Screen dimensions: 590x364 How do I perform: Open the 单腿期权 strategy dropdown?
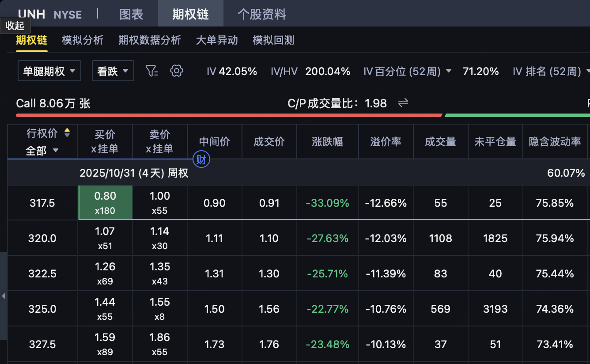(x=49, y=71)
